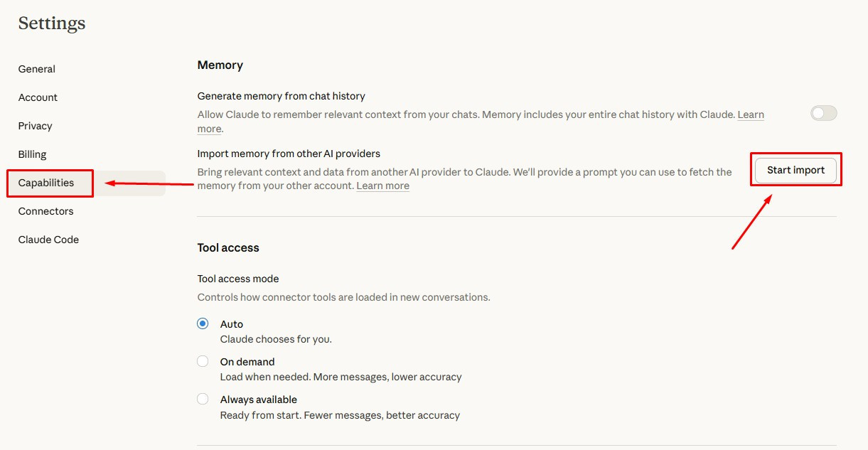Click the Memory section heading

[x=220, y=65]
